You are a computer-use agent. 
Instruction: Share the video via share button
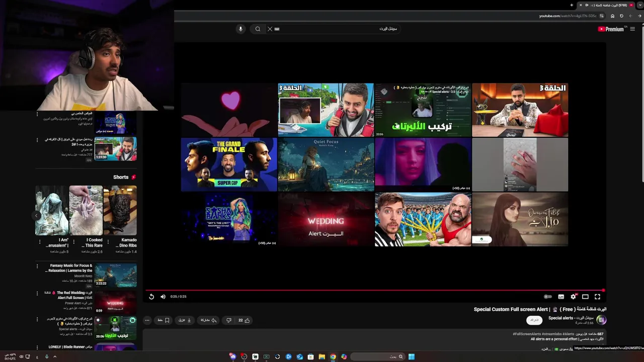pyautogui.click(x=209, y=320)
